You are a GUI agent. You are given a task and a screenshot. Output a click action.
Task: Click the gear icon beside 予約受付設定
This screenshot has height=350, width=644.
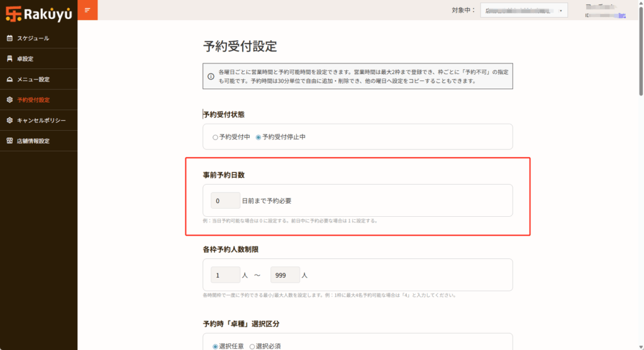[x=9, y=100]
